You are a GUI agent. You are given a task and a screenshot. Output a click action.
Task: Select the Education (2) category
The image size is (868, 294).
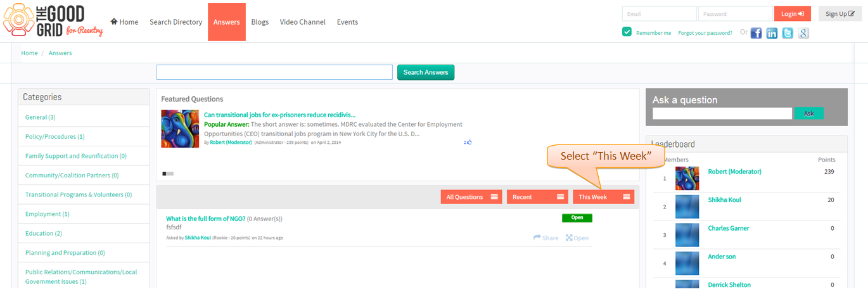44,233
